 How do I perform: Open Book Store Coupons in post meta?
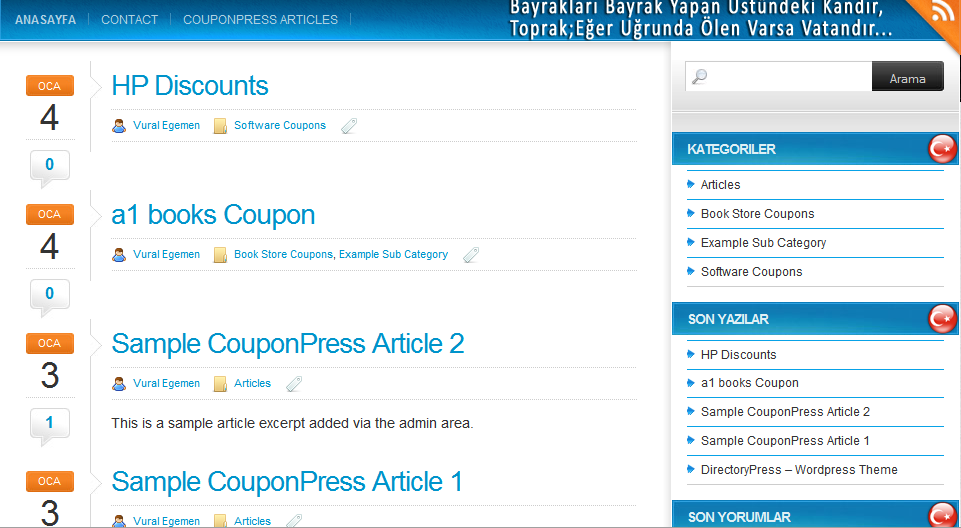pos(283,254)
